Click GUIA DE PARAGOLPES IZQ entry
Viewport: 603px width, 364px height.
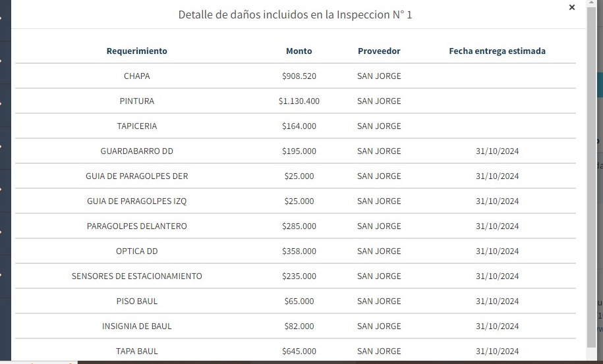click(137, 201)
